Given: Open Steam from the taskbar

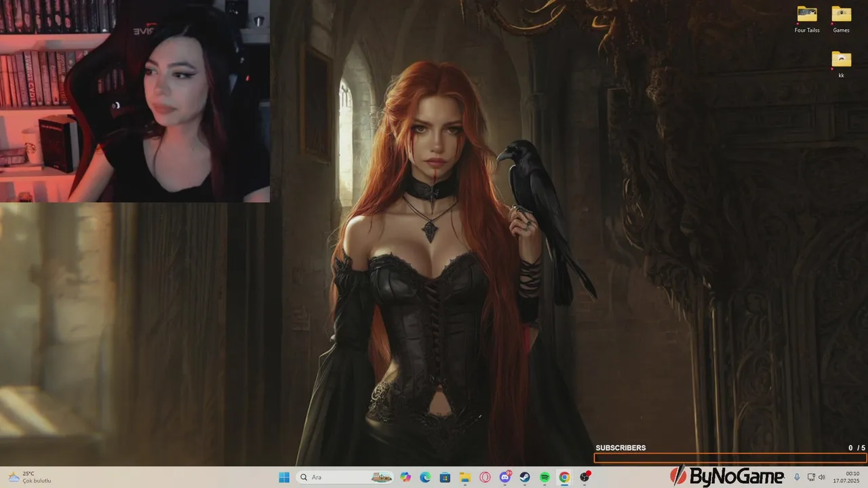Looking at the screenshot, I should click(x=525, y=477).
